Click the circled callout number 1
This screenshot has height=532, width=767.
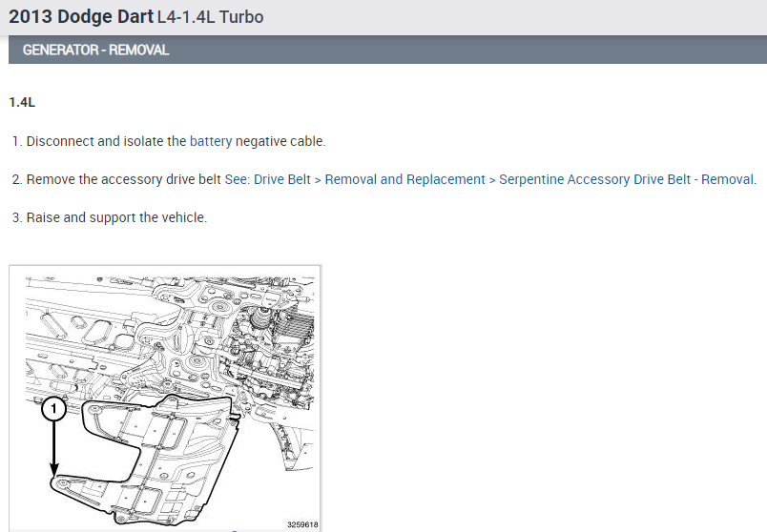click(x=53, y=409)
